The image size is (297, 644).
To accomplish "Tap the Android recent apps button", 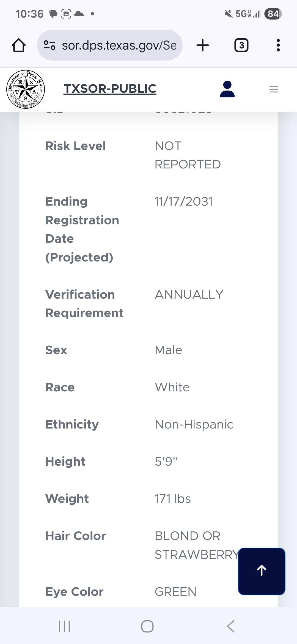I will point(65,626).
